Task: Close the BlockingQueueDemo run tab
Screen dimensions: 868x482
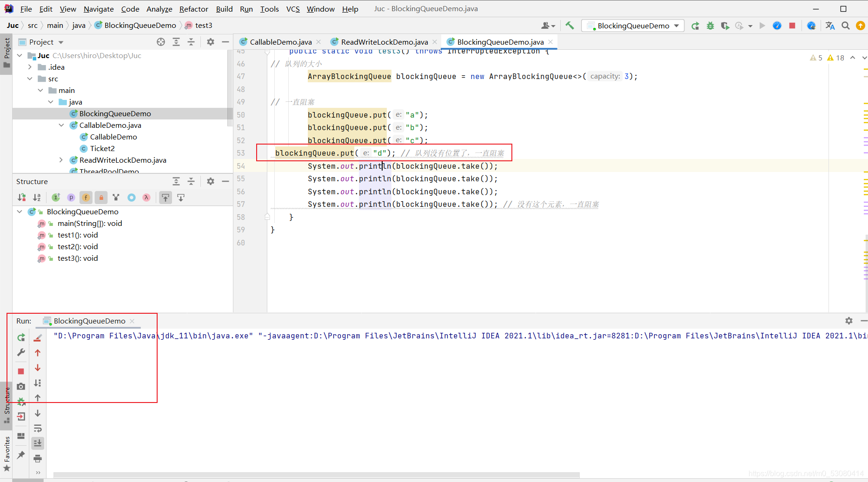Action: 132,321
